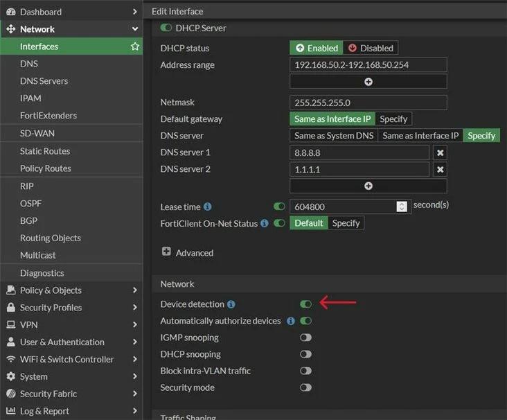507x420 pixels.
Task: Favorite Interfaces with the star icon
Action: coord(135,46)
